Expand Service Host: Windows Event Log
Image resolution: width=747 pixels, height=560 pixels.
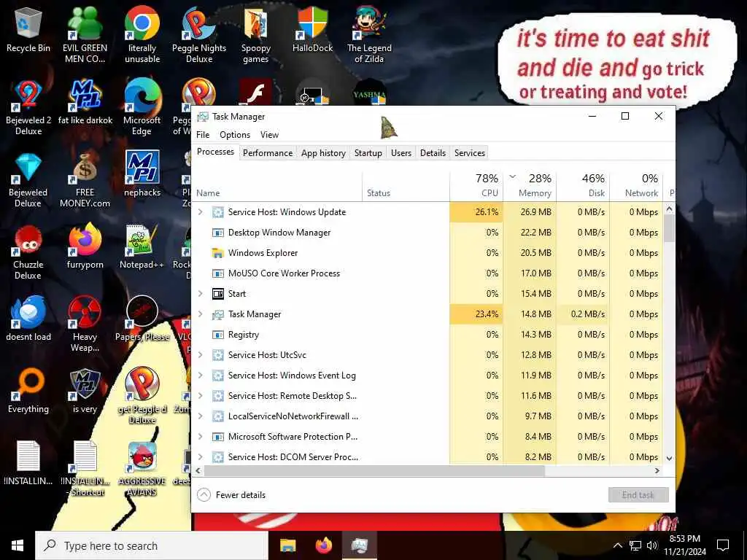(201, 376)
